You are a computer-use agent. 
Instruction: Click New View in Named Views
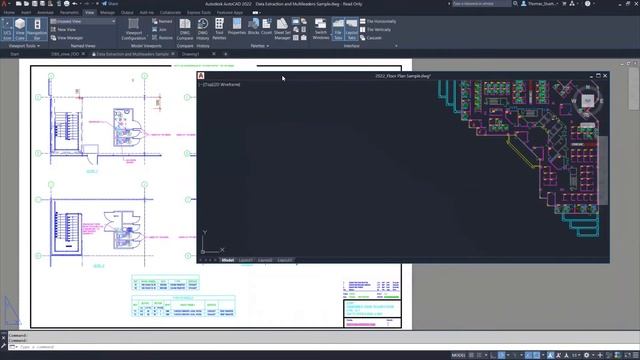click(63, 29)
